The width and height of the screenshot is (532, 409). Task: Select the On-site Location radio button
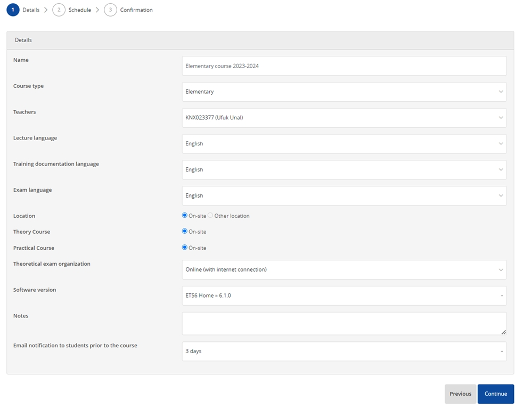point(185,215)
